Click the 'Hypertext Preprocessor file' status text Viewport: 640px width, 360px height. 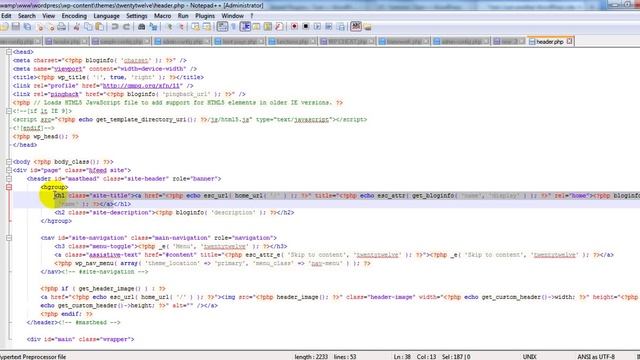point(33,357)
